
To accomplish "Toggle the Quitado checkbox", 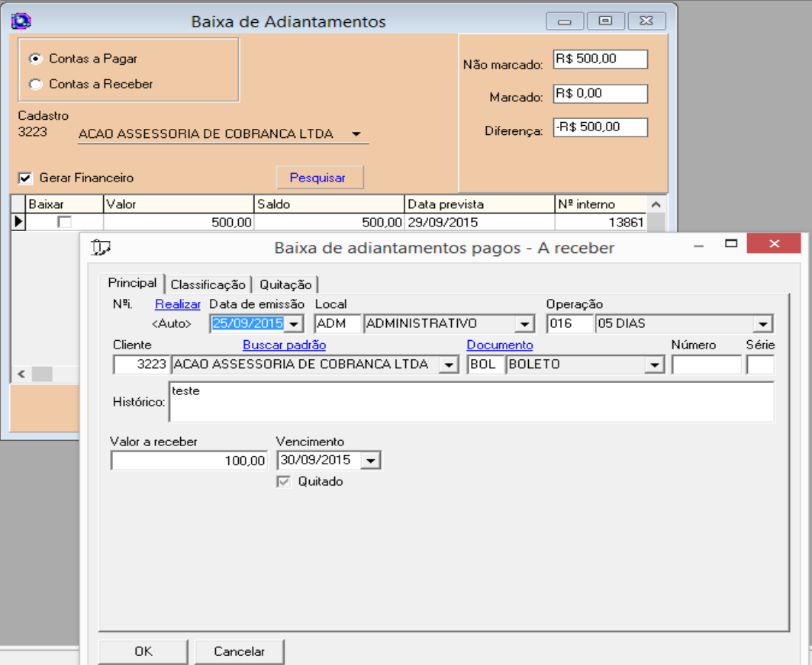I will 284,482.
